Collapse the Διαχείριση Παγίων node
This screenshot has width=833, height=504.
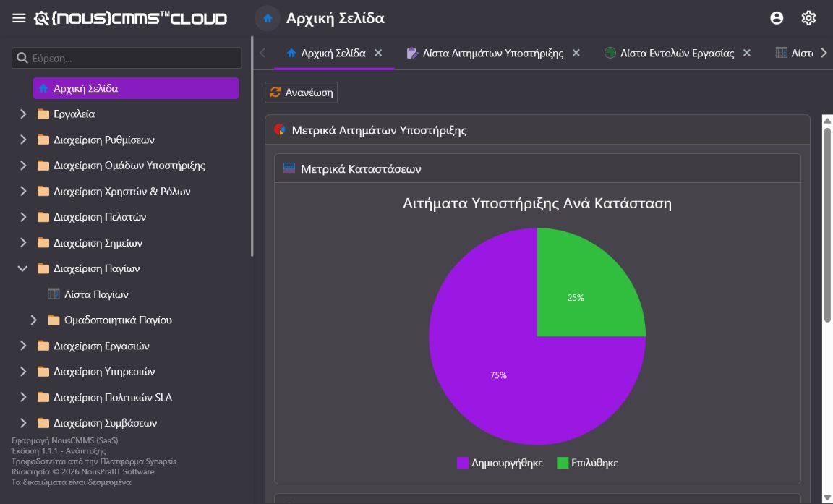tap(23, 269)
